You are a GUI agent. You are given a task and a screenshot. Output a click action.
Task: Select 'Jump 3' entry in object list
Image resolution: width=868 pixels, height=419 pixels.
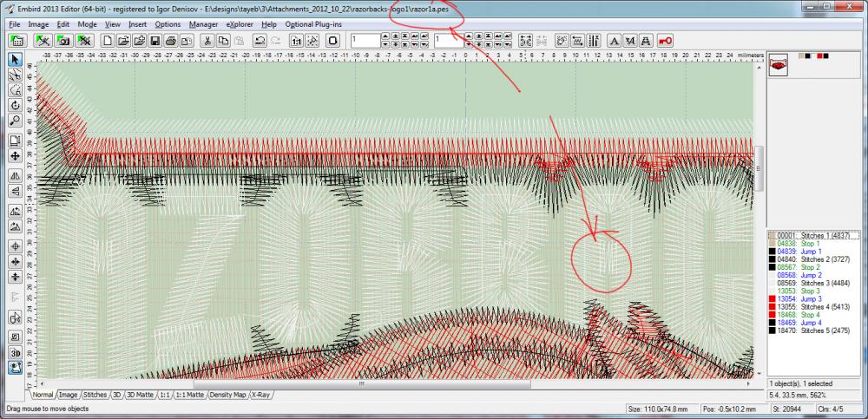(x=812, y=299)
